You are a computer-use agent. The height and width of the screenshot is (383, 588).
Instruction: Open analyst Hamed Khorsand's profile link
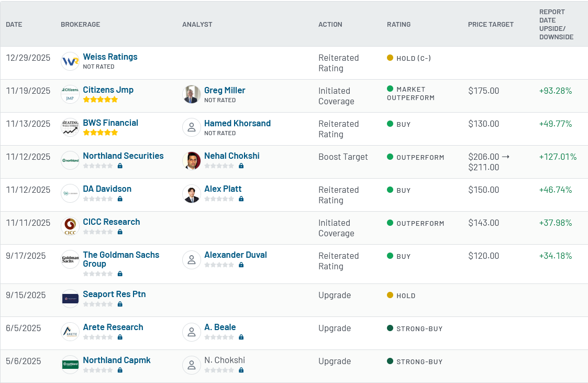(237, 123)
